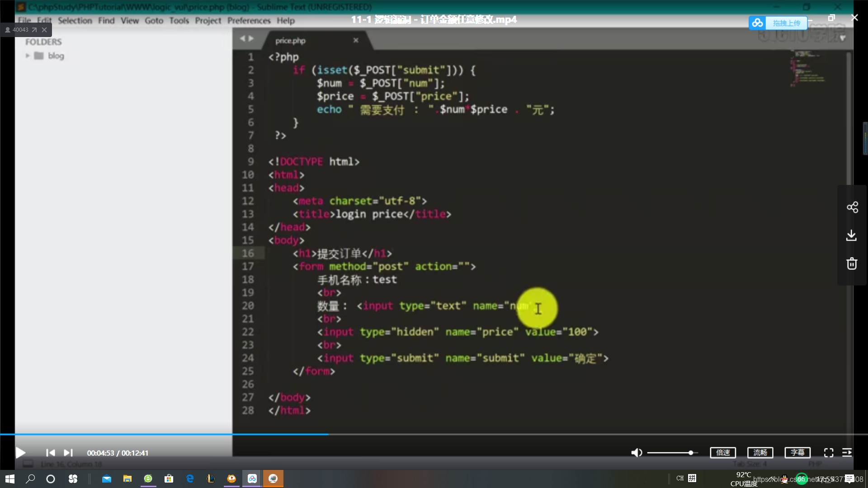Screen dimensions: 868x488
Task: Open Edge browser from taskbar
Action: (190, 479)
